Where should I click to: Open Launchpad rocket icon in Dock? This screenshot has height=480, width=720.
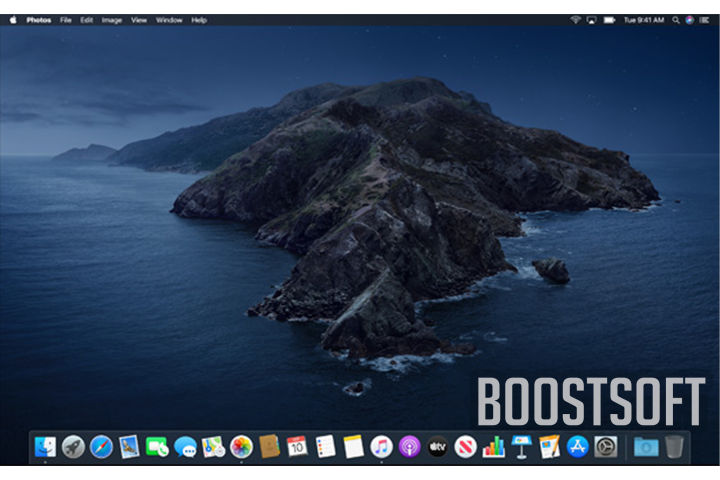pos(73,446)
